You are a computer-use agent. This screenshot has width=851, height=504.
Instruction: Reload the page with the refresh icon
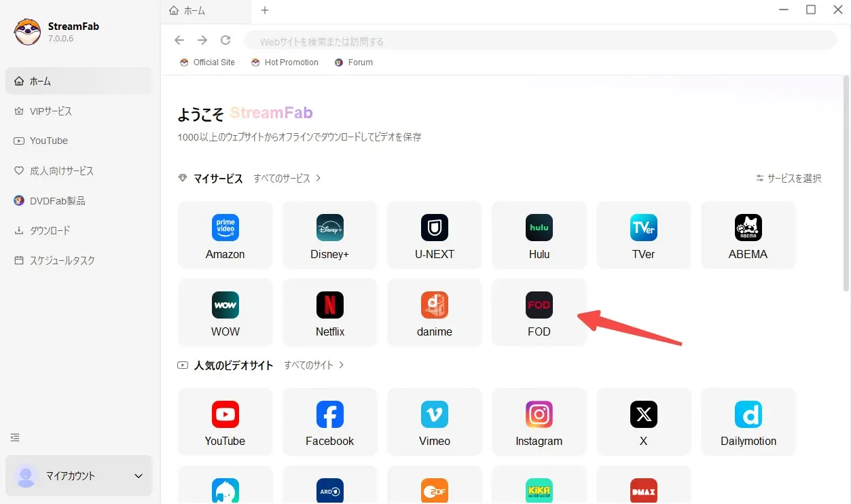(225, 40)
